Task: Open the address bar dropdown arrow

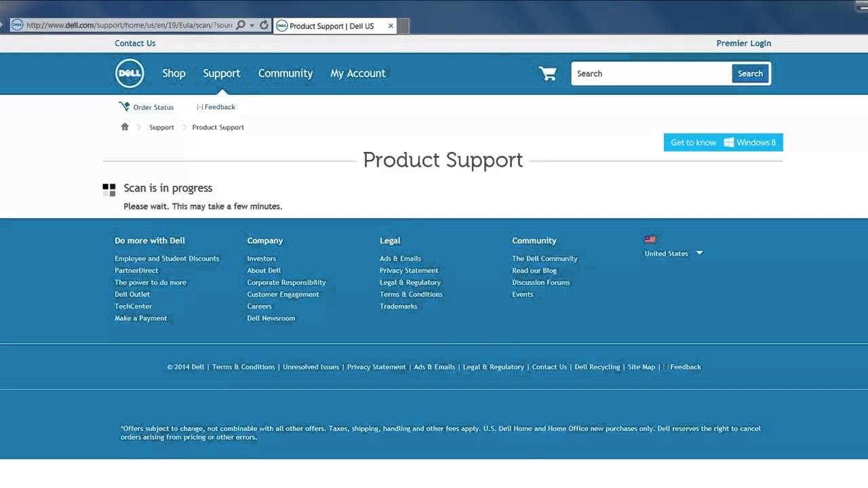Action: click(252, 25)
